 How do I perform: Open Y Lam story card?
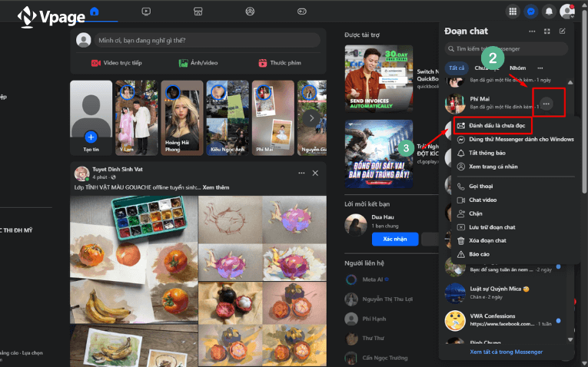[x=137, y=117]
